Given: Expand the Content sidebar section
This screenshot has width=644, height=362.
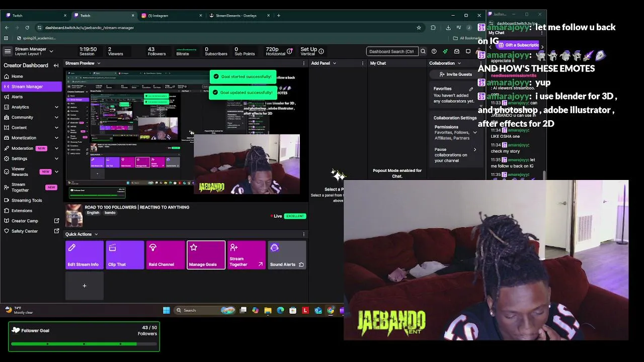Looking at the screenshot, I should pos(56,128).
